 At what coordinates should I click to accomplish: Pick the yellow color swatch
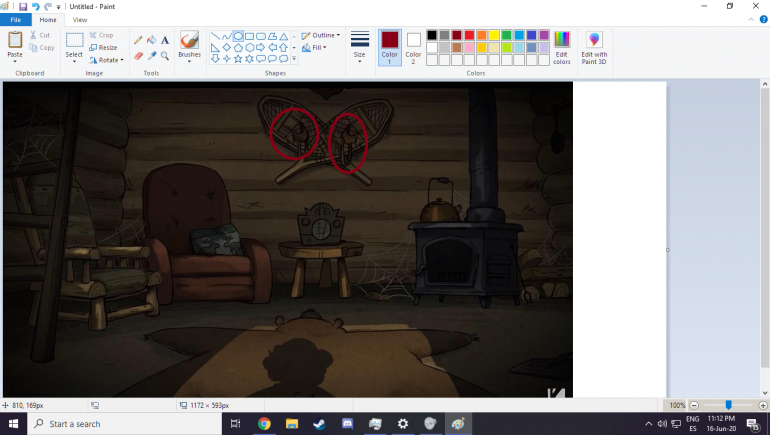click(x=494, y=35)
